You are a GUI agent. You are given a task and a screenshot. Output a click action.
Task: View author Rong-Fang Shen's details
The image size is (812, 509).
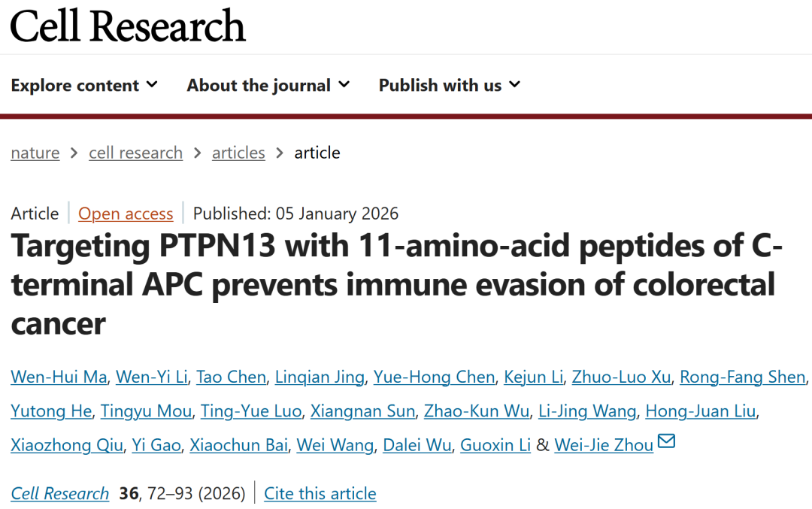(x=743, y=377)
